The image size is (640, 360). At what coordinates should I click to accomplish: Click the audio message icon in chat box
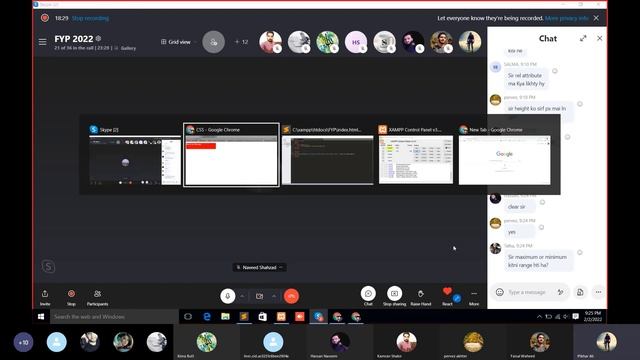(560, 292)
